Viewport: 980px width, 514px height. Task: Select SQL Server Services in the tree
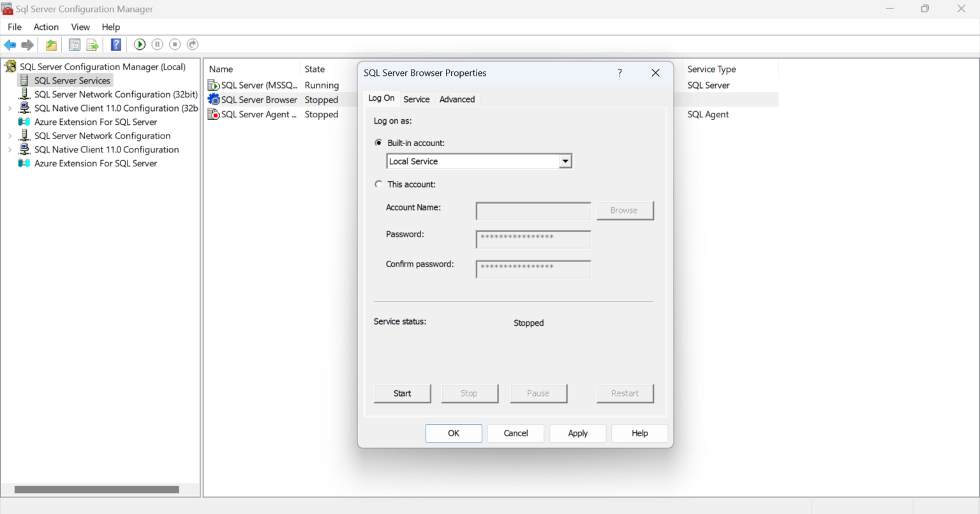pyautogui.click(x=72, y=80)
